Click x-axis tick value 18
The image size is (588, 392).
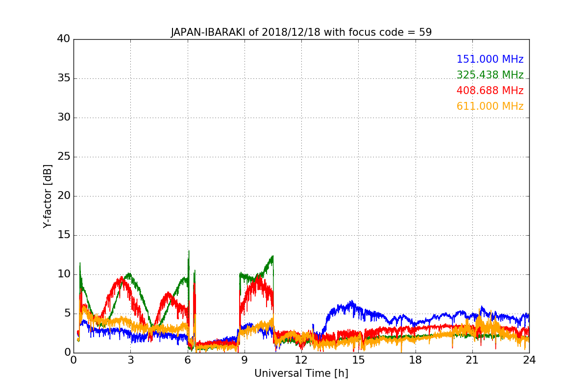point(415,360)
